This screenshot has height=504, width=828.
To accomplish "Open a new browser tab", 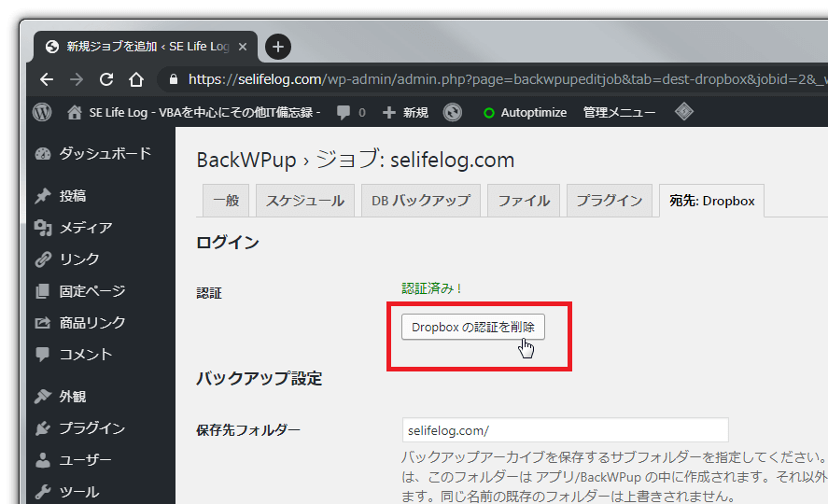I will pyautogui.click(x=278, y=46).
